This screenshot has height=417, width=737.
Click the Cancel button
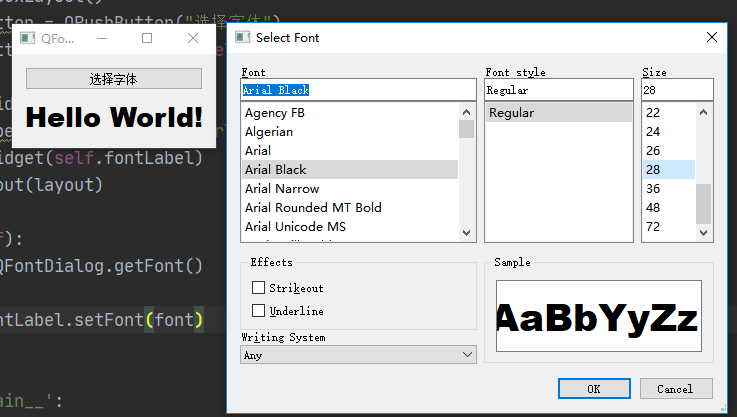675,389
